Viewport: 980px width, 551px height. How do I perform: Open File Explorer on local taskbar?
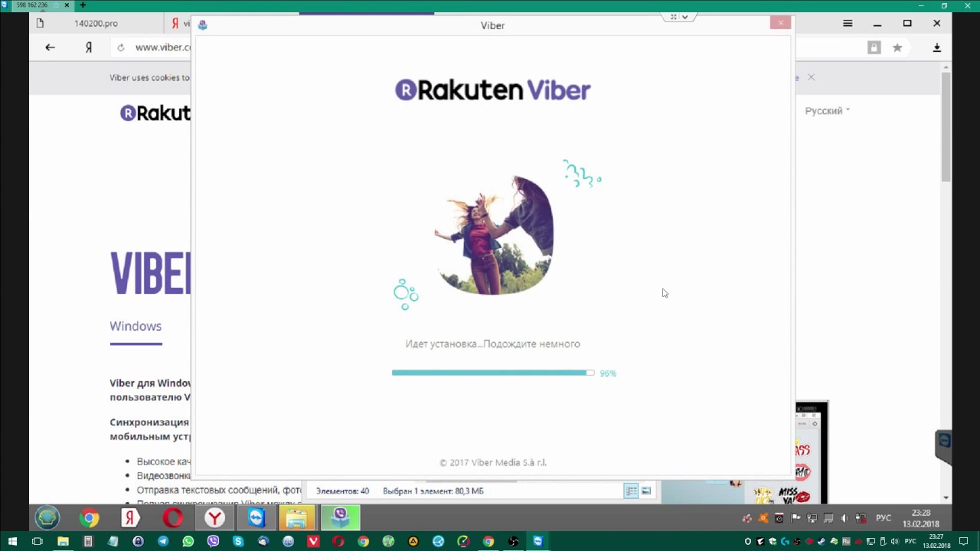pos(63,542)
